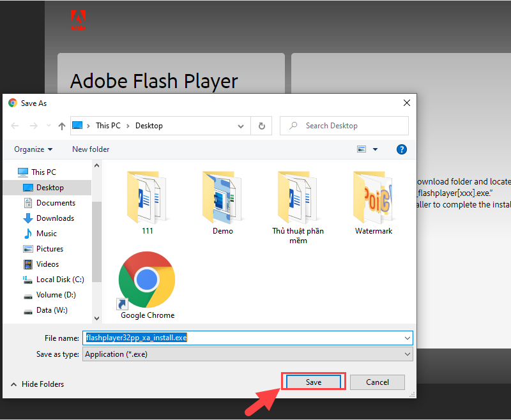This screenshot has width=511, height=420.
Task: Create a New folder from the toolbar
Action: [x=90, y=149]
